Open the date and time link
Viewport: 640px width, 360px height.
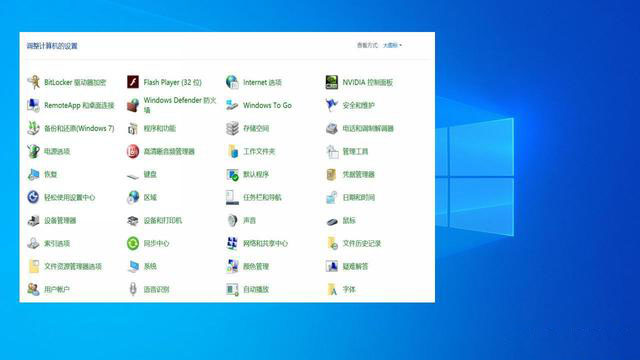coord(358,197)
